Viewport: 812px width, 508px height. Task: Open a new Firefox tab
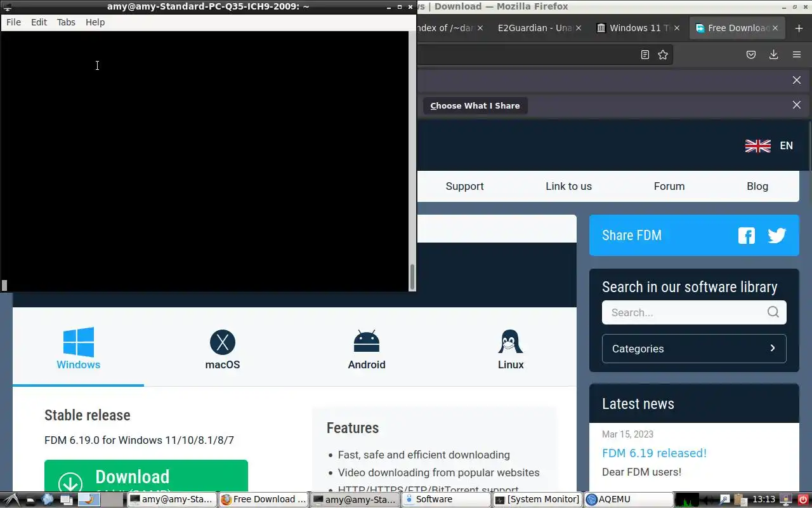(x=798, y=28)
